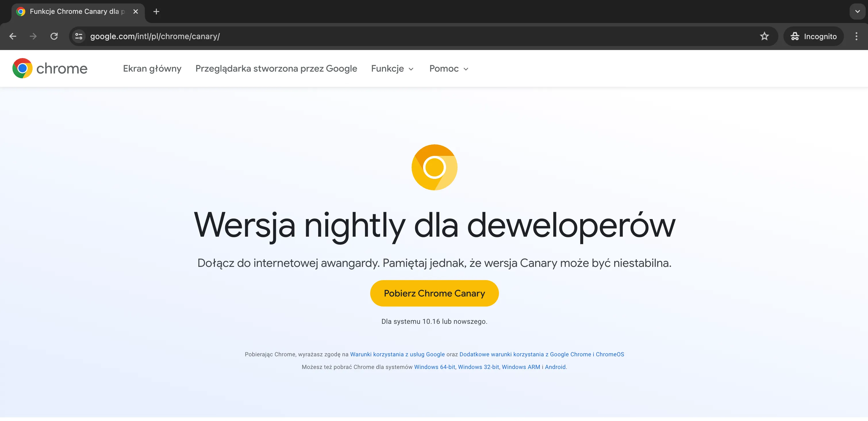
Task: Choose the Android download link
Action: [x=555, y=367]
